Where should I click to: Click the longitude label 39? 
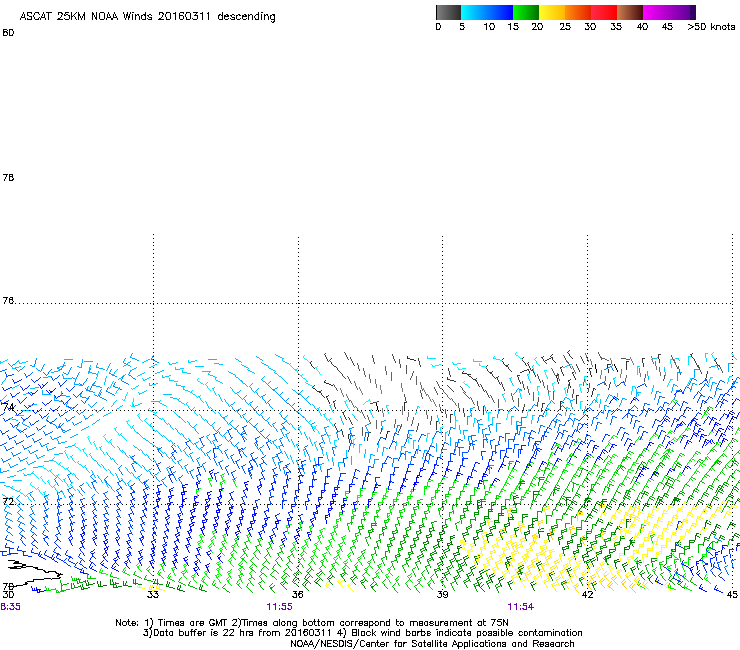pos(442,594)
